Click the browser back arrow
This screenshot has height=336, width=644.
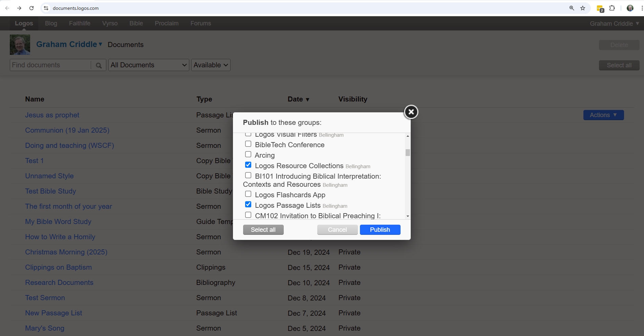[x=7, y=8]
